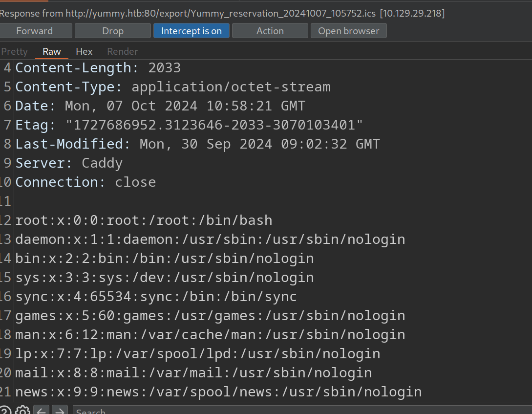Click the Connection: close header
This screenshot has width=532, height=414.
tap(86, 182)
